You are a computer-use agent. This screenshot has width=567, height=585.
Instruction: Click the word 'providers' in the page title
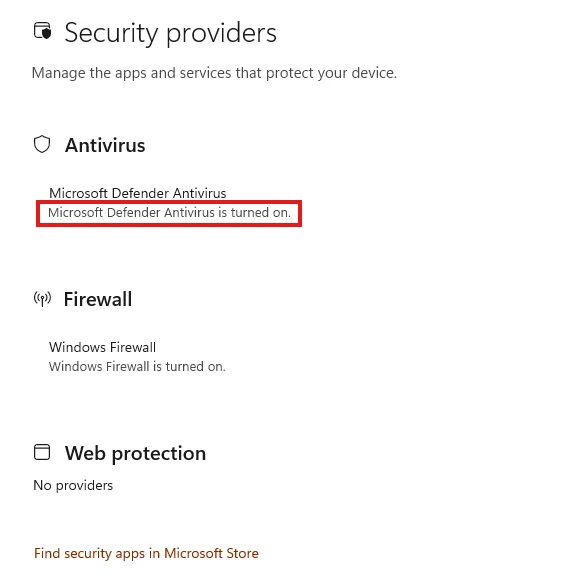click(221, 34)
